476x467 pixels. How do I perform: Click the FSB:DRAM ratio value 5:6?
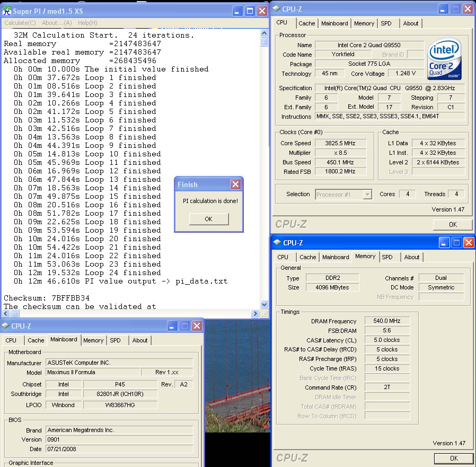coord(387,330)
